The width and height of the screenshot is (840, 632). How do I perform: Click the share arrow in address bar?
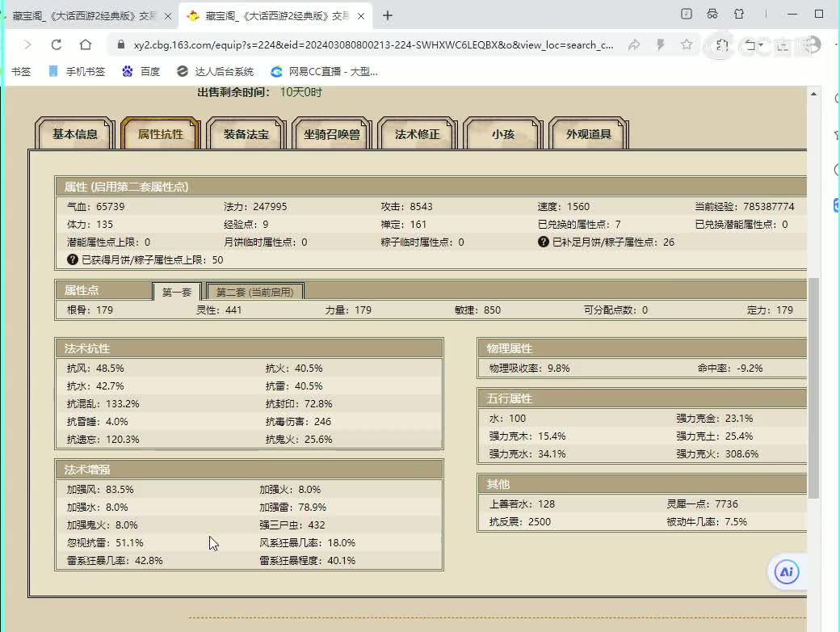point(634,45)
